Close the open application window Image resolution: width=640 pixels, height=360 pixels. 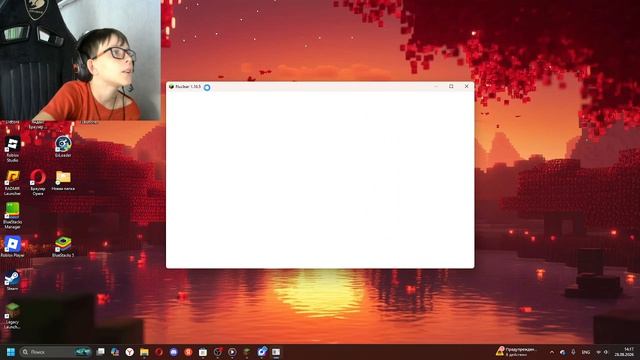point(467,87)
